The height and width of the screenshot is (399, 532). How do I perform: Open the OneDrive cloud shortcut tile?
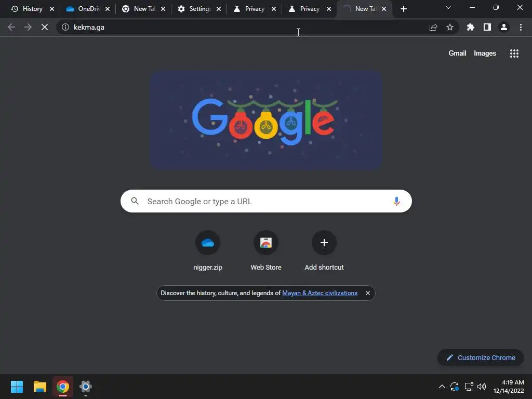[x=208, y=243]
